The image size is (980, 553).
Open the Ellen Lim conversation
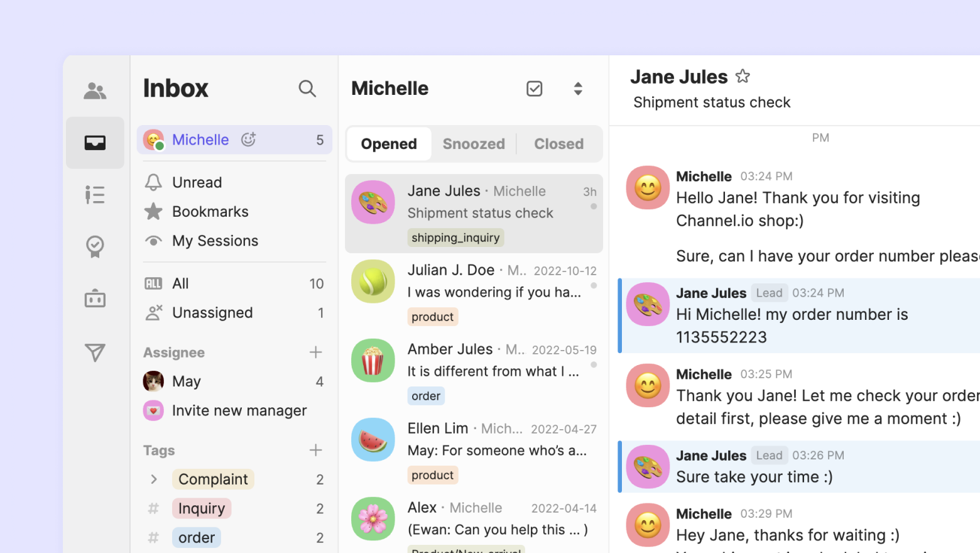(474, 451)
